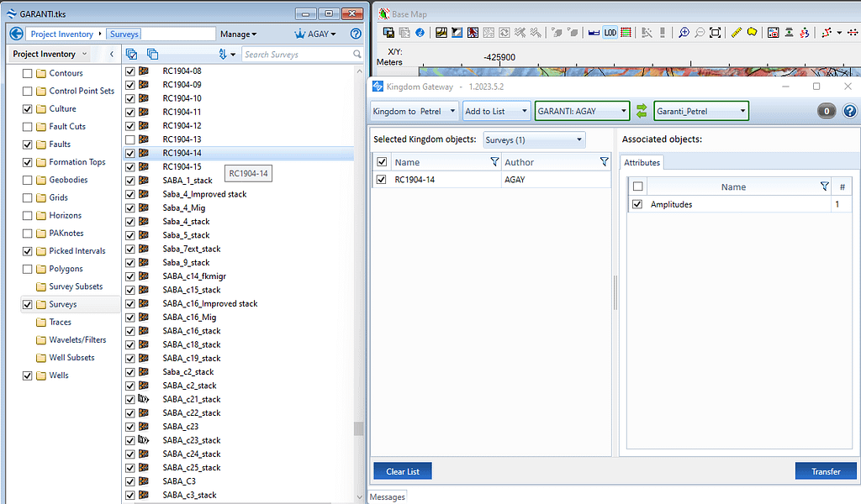Viewport: 861px width, 504px height.
Task: Uncheck RC1904-14 in Selected Kingdom objects
Action: point(381,179)
